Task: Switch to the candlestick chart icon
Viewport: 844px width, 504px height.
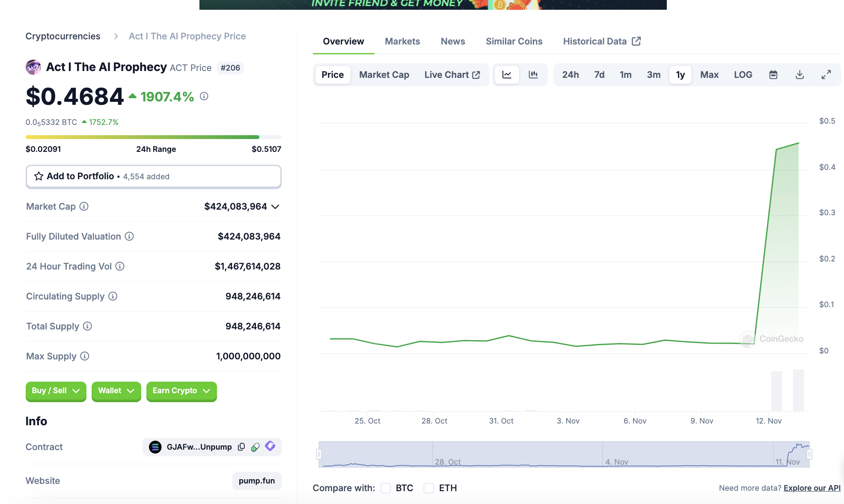Action: (x=533, y=75)
